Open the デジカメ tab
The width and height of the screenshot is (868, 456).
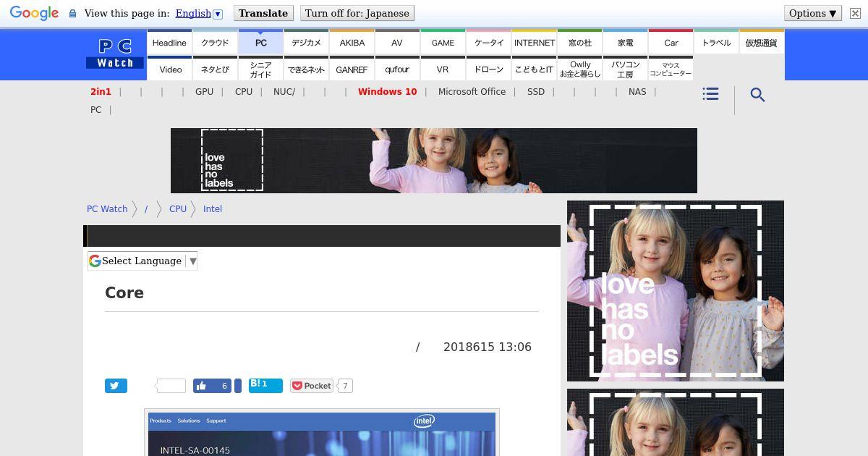(307, 42)
